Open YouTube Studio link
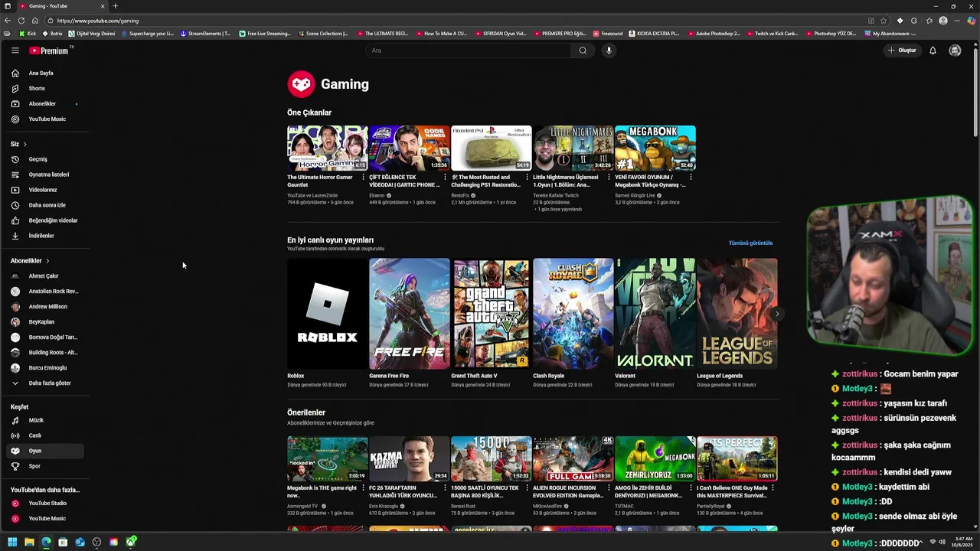Image resolution: width=980 pixels, height=551 pixels. [44, 504]
